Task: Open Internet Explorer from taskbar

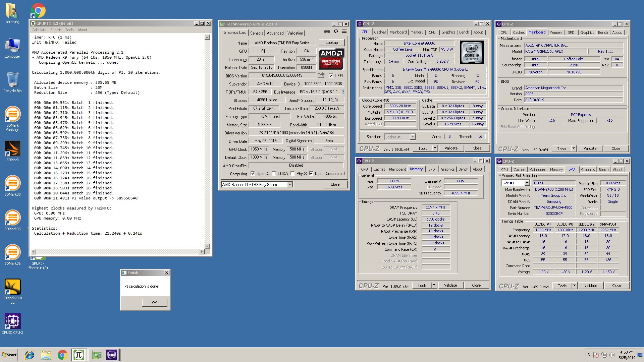Action: point(30,355)
